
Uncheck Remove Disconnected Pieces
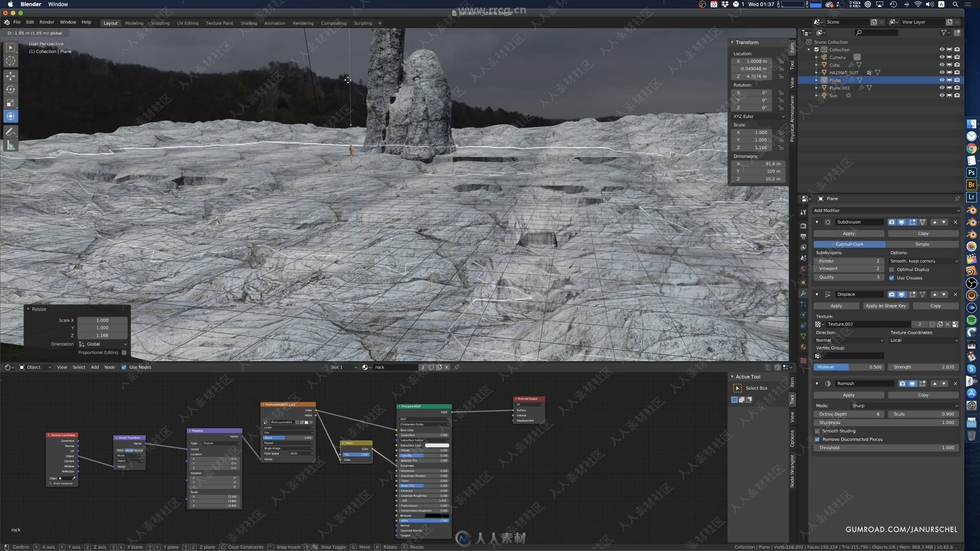point(817,439)
